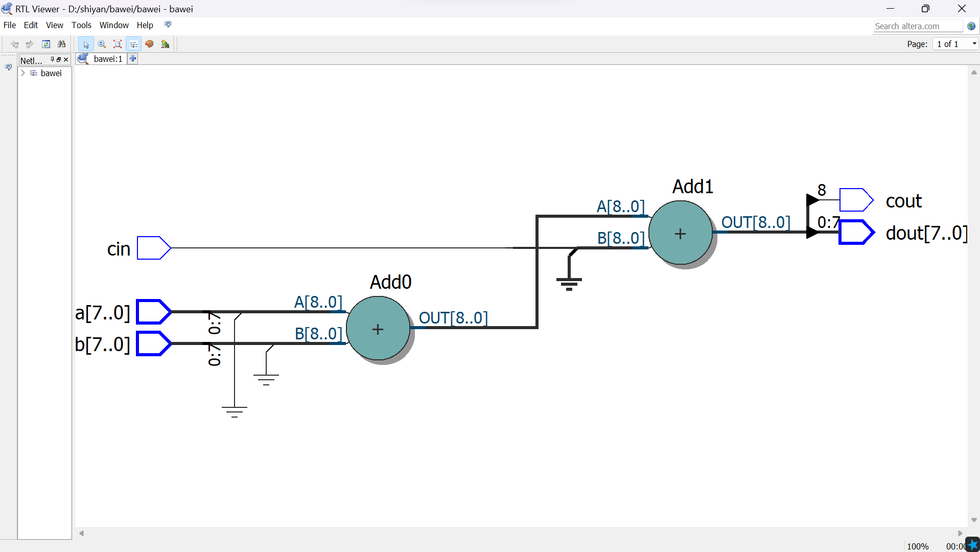The image size is (980, 552).
Task: Click the bird's eye view icon
Action: (x=165, y=44)
